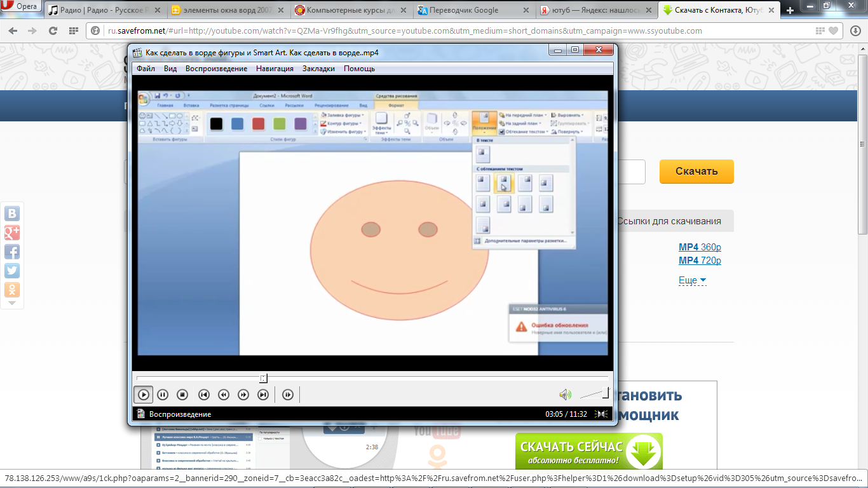The image size is (868, 488).
Task: Switch to ютуб — Яндекс tab
Action: (596, 10)
